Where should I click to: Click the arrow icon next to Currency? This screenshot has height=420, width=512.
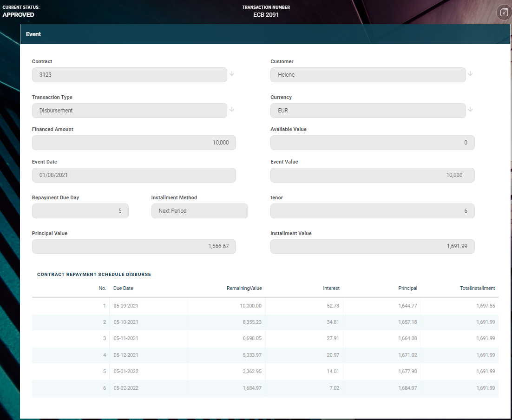coord(470,110)
